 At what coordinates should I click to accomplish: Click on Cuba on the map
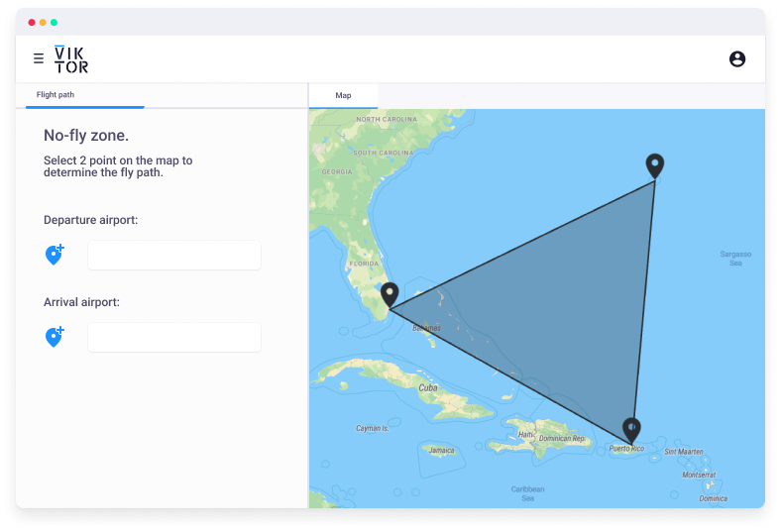click(x=428, y=387)
